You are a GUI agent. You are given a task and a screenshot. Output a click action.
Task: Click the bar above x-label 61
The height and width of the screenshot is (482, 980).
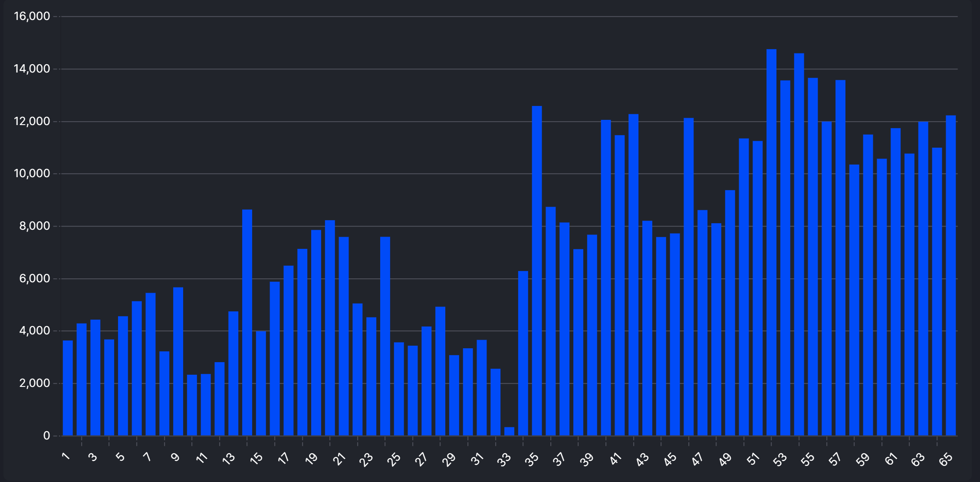click(895, 282)
